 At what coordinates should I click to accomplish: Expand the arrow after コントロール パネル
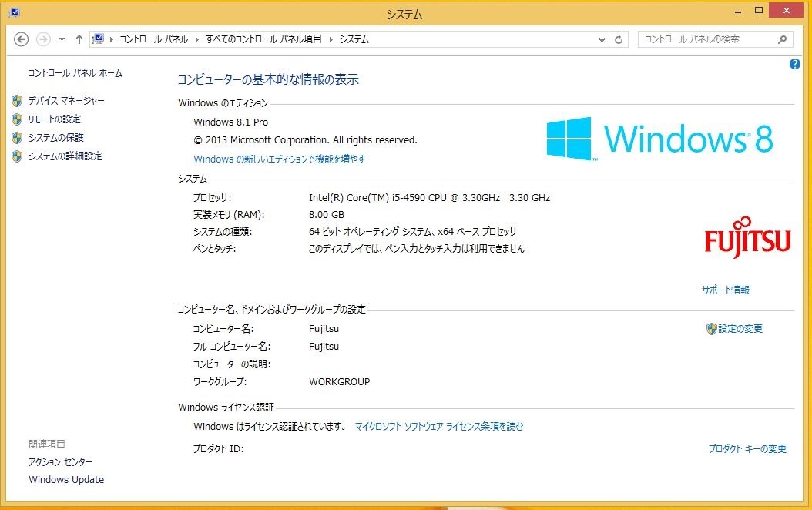click(197, 39)
